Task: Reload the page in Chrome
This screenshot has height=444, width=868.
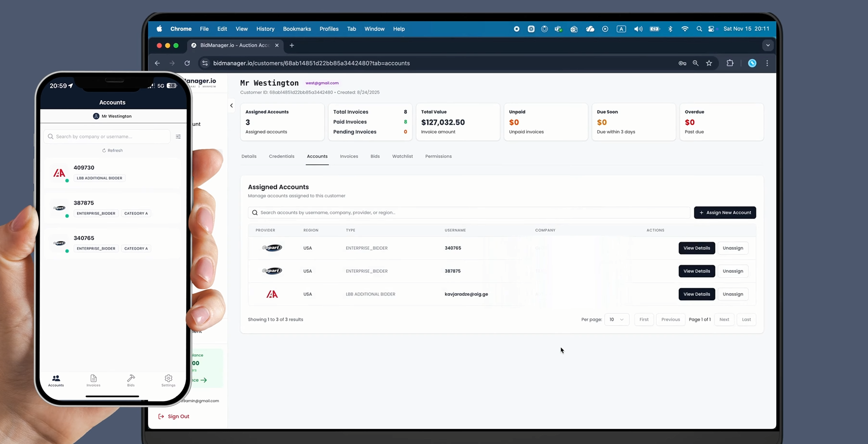Action: coord(187,63)
